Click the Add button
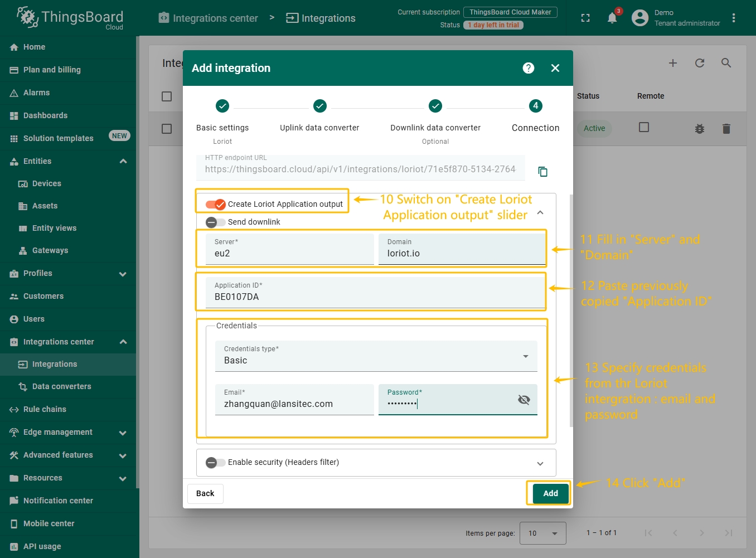 550,493
